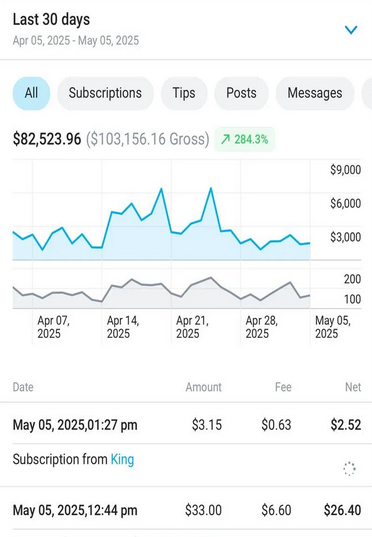
Task: Click the pending status spinner icon
Action: coord(350,469)
